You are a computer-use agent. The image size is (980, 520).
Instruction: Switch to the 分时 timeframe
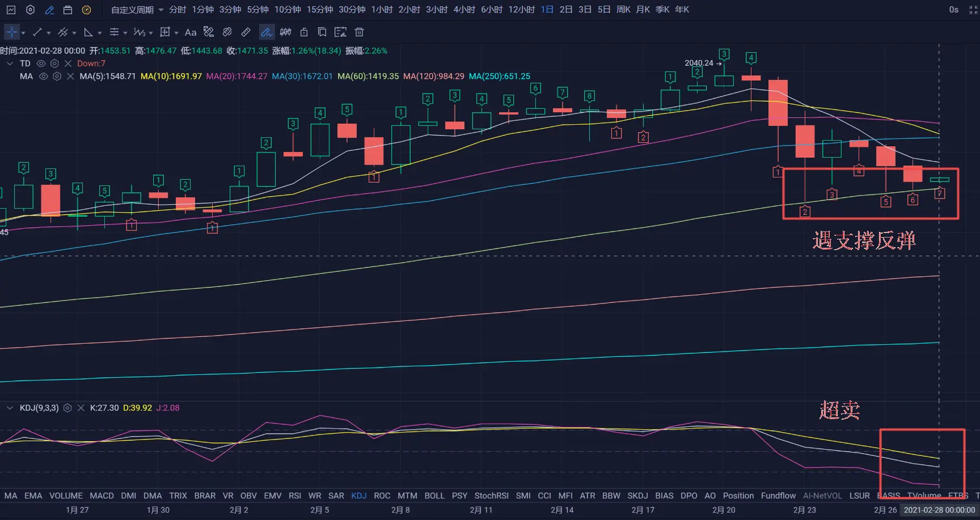point(178,10)
